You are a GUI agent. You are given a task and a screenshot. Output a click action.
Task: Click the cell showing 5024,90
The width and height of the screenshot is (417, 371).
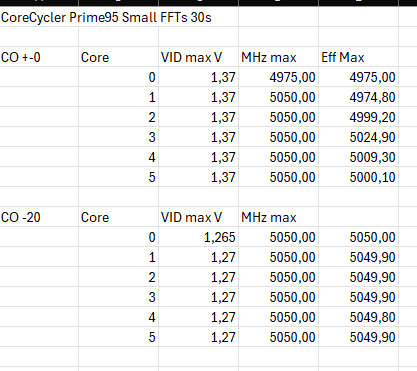[358, 137]
